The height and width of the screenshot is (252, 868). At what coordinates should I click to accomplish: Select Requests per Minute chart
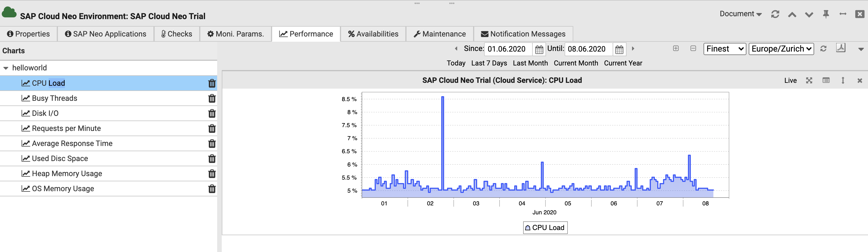tap(109, 128)
